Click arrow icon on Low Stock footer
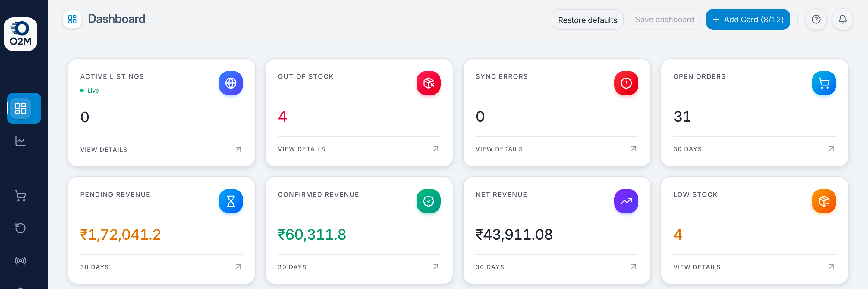This screenshot has height=289, width=868. pyautogui.click(x=831, y=267)
